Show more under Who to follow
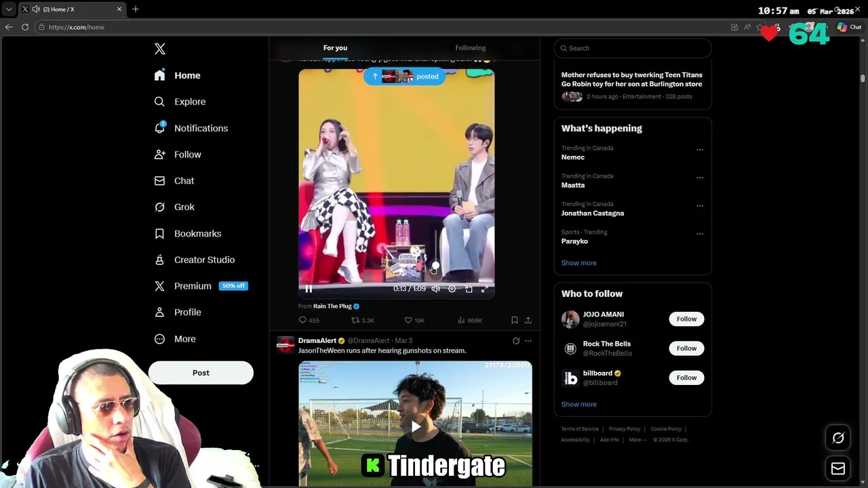 click(x=579, y=405)
